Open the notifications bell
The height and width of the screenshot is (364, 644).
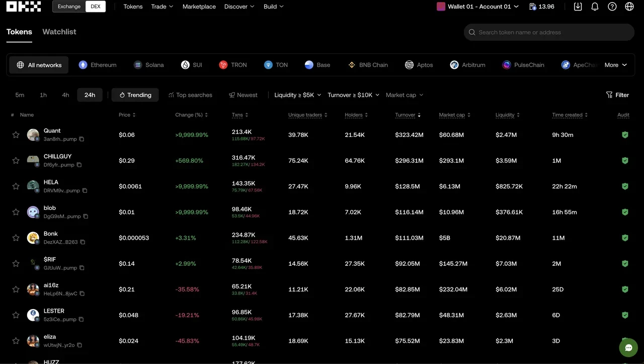(595, 7)
